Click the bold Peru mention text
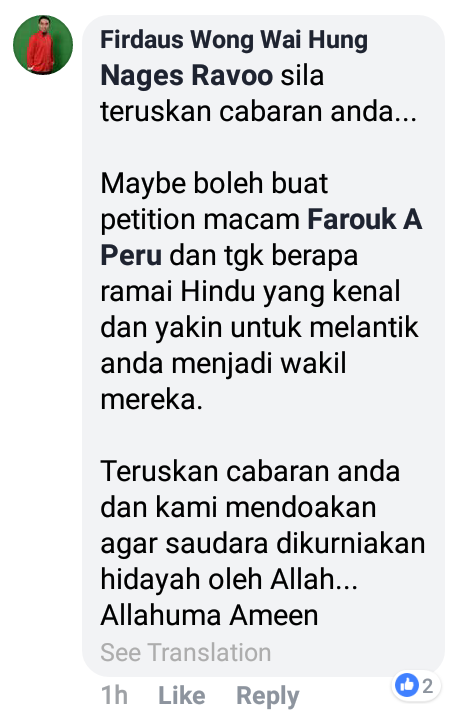The width and height of the screenshot is (461, 724). (x=131, y=255)
